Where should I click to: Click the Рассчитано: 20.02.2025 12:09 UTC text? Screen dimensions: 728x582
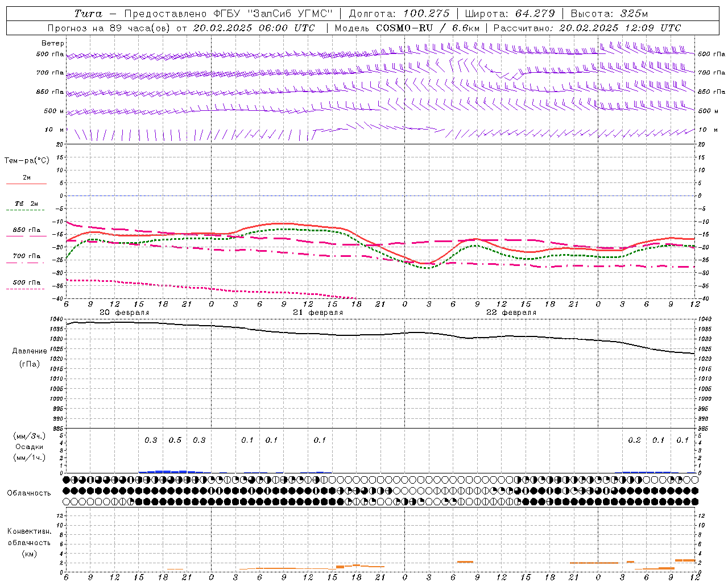587,28
